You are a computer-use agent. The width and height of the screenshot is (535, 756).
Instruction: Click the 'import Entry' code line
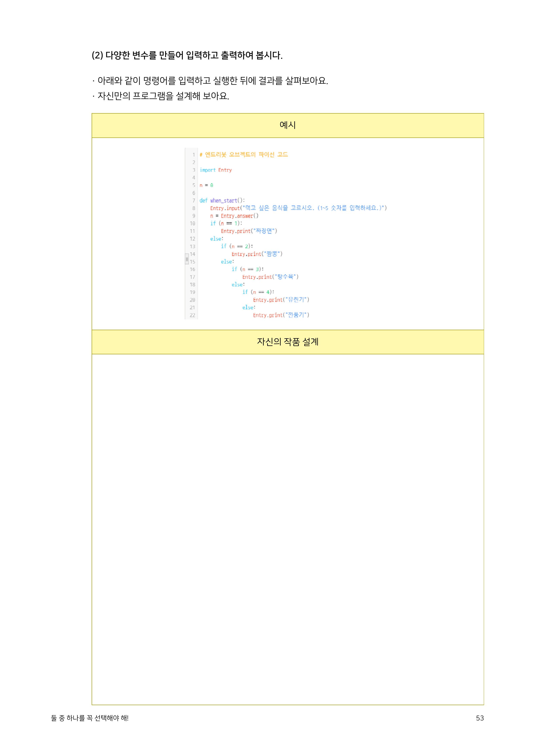(x=215, y=170)
